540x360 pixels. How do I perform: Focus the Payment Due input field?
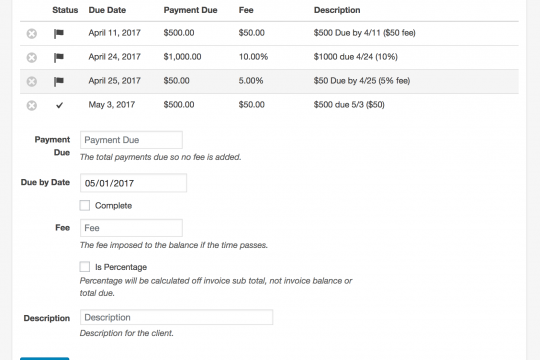pos(131,140)
